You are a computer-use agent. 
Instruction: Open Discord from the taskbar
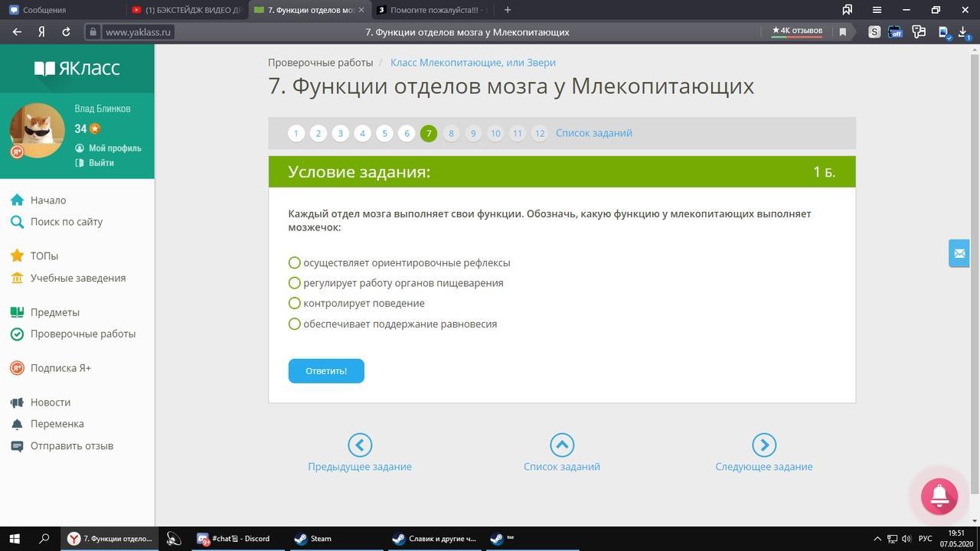(234, 538)
